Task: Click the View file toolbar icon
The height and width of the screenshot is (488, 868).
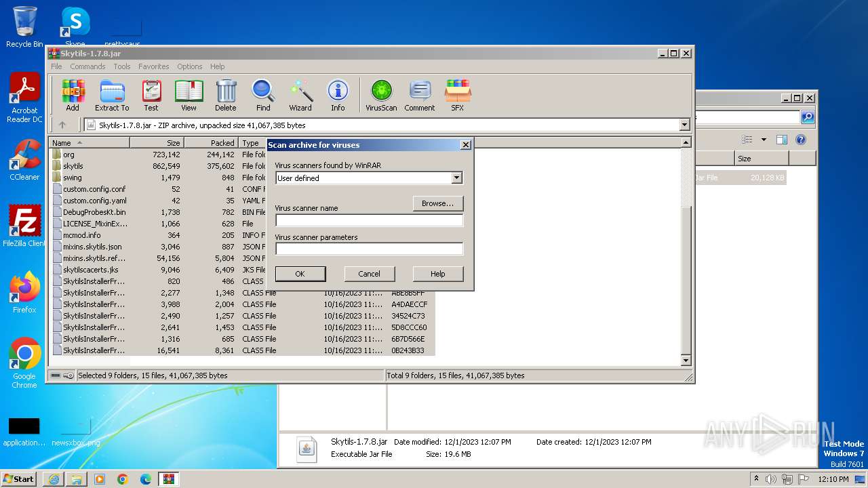Action: 189,95
